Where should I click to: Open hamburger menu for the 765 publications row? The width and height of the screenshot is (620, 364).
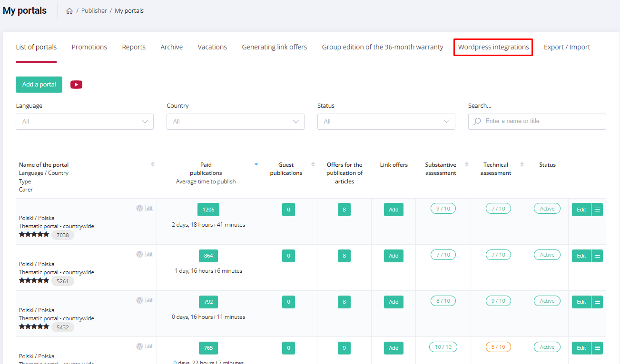[x=597, y=348]
